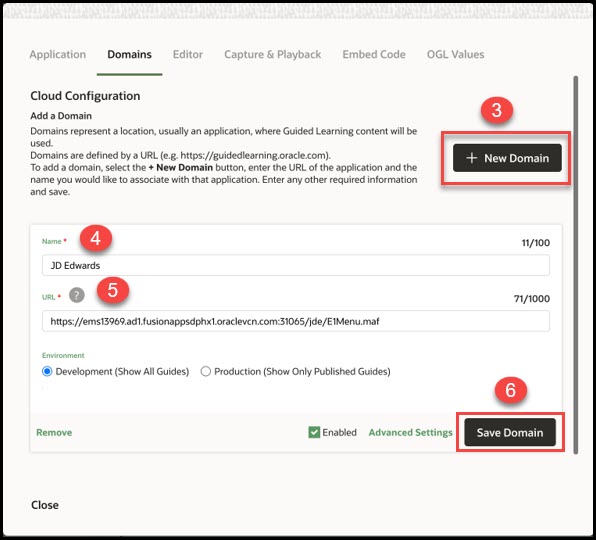The image size is (596, 540).
Task: Switch to OGL Values tab
Action: coord(455,54)
